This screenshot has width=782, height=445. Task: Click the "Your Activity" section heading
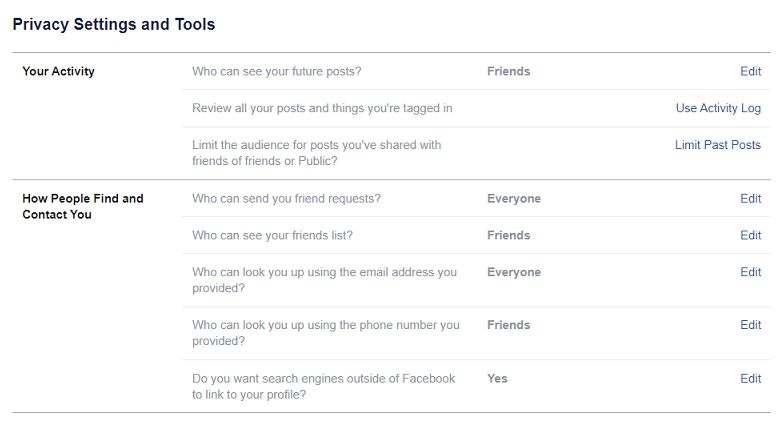[x=58, y=71]
